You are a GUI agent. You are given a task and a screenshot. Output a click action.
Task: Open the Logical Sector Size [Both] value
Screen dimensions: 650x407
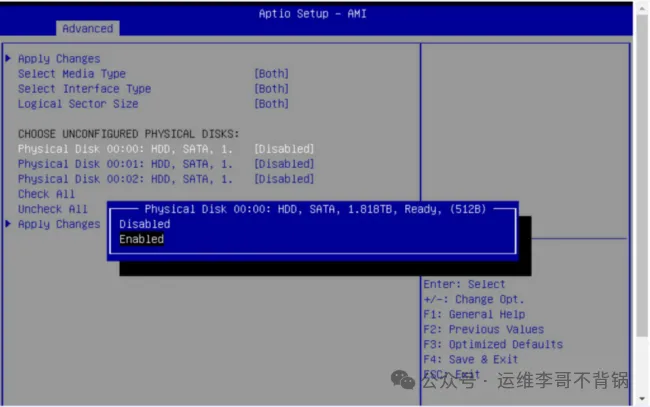(271, 104)
